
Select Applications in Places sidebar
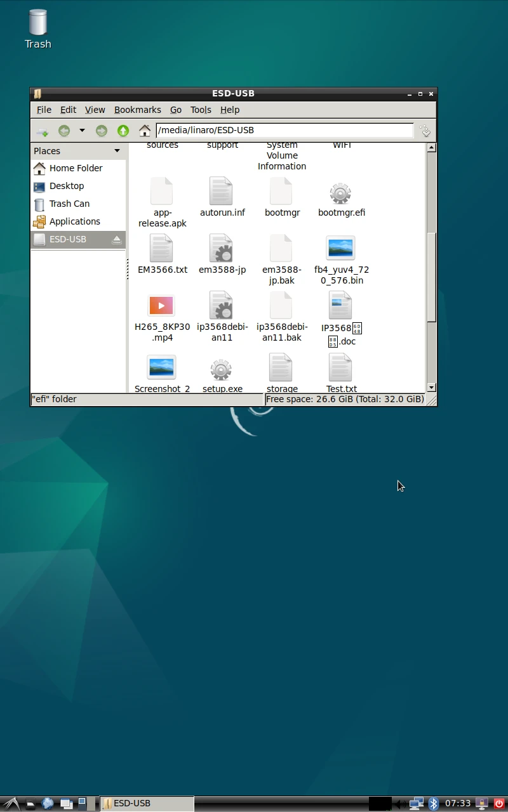(78, 221)
